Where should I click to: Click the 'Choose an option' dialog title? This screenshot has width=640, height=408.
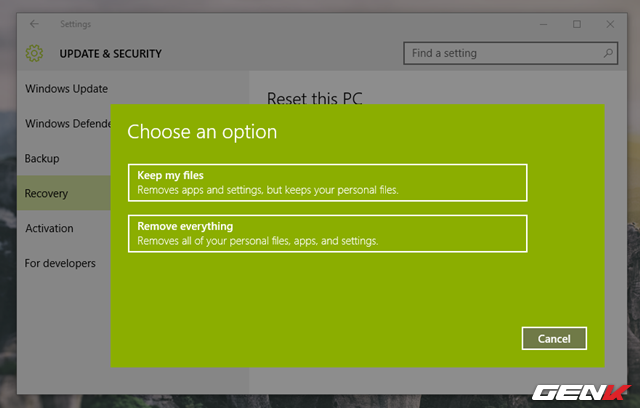[x=202, y=131]
